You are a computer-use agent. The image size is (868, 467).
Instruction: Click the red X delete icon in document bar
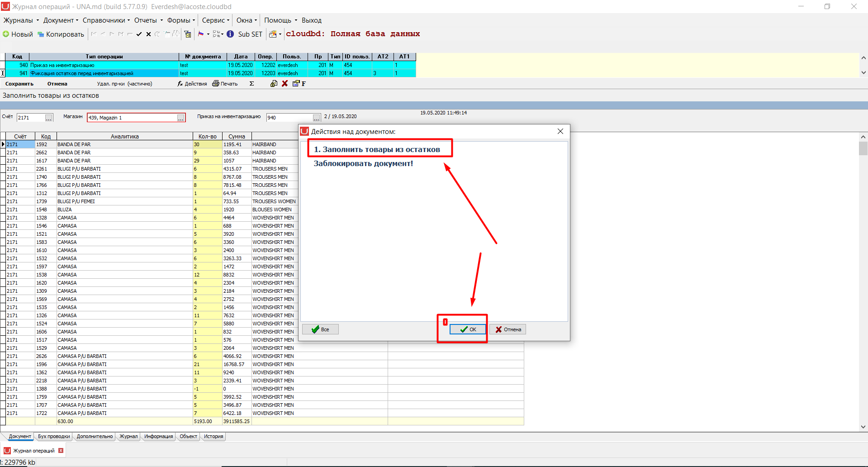pos(285,84)
